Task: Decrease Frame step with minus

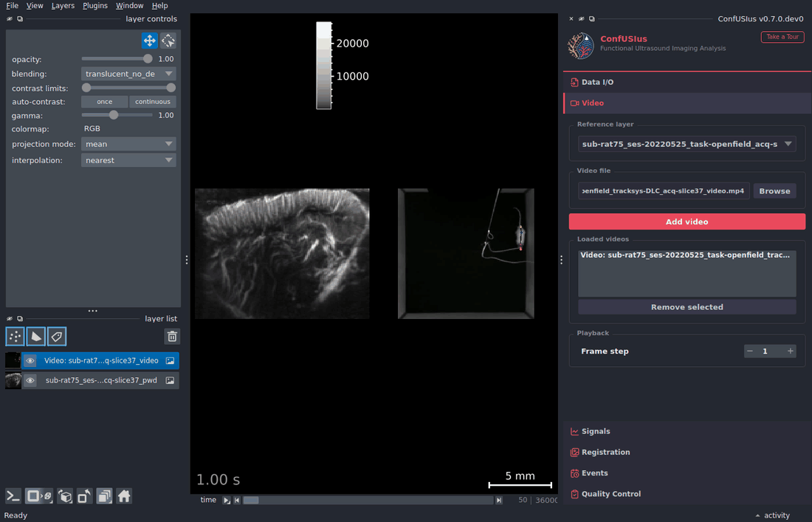Action: click(750, 351)
